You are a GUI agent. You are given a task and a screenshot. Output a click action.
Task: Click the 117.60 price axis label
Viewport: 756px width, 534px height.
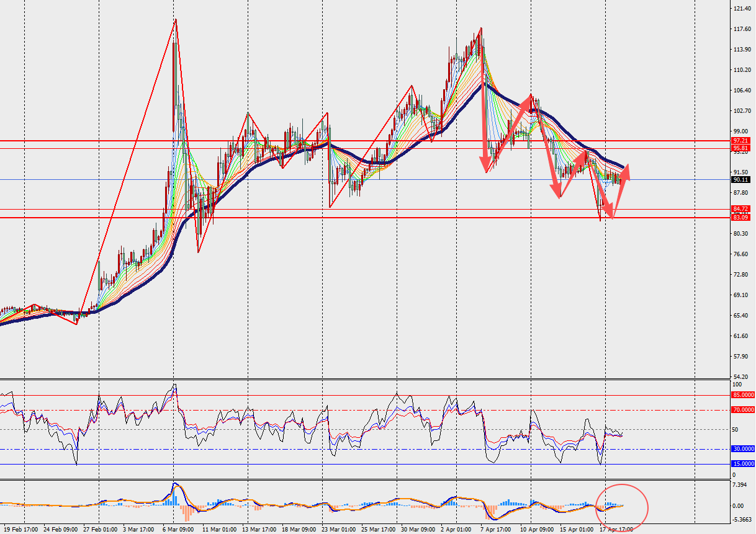coord(741,29)
